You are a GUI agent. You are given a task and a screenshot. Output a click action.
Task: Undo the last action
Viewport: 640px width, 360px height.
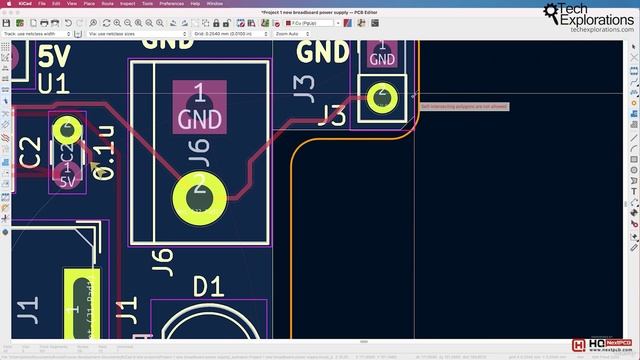click(x=68, y=23)
